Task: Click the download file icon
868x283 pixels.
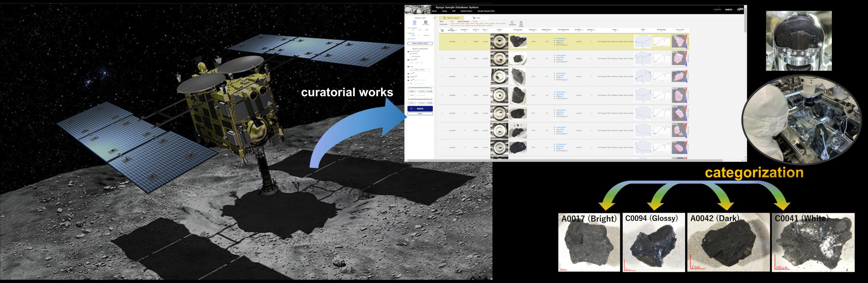Action: pos(512,23)
